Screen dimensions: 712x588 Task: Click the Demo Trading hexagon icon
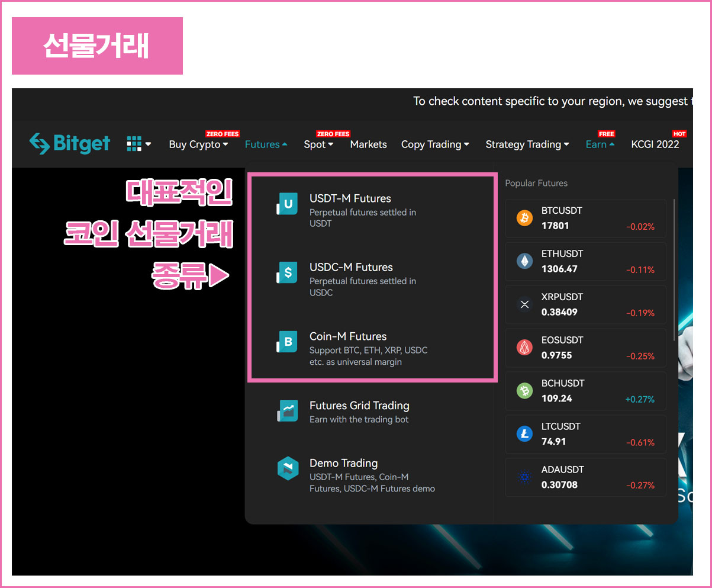tap(287, 469)
